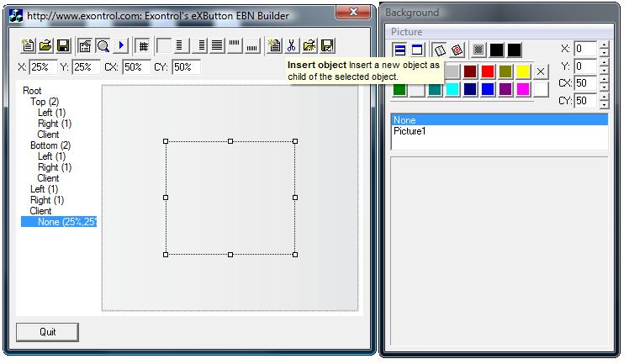Click the scissors cut icon
Screen dimensions: 629x364
click(292, 45)
